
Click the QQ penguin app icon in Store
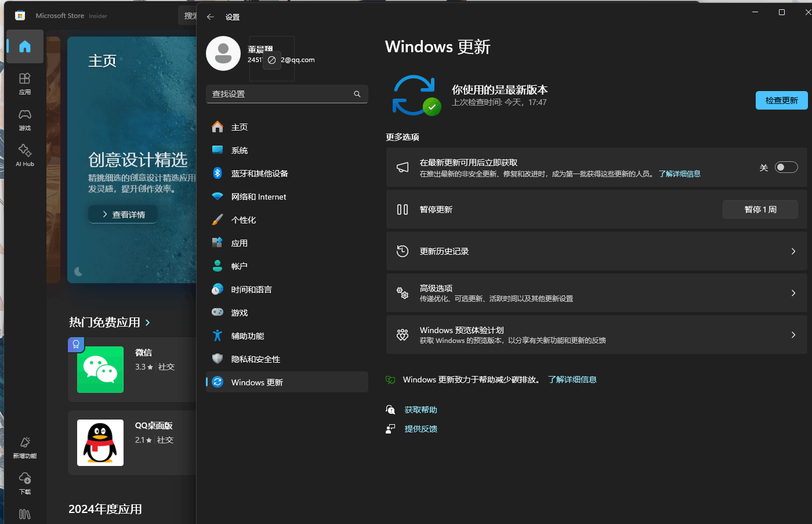click(100, 443)
